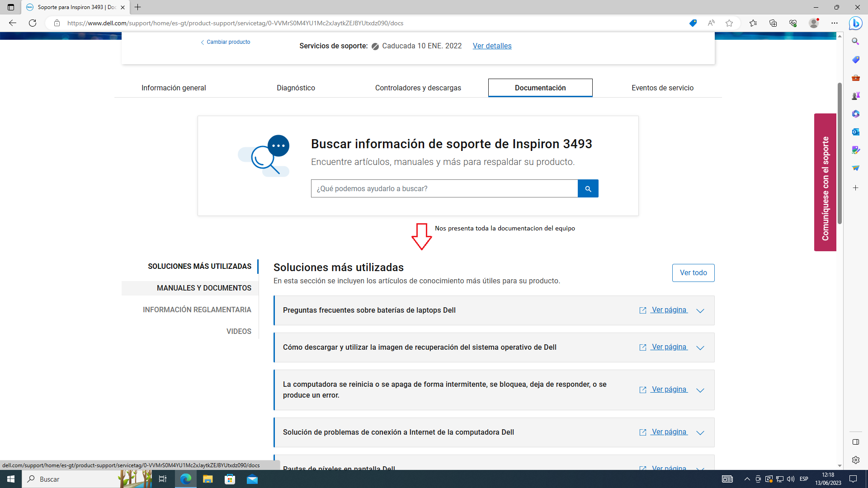
Task: Click the page vertical scrollbar thumb
Action: [x=840, y=154]
